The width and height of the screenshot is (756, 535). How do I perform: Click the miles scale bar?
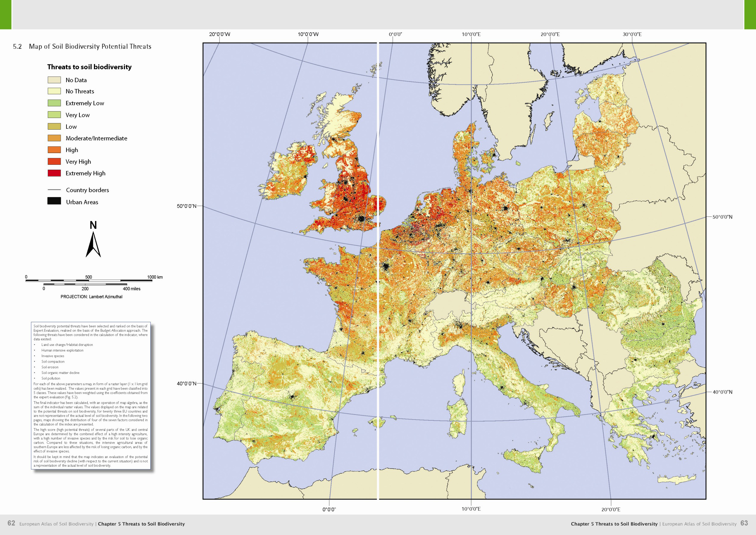tap(85, 284)
